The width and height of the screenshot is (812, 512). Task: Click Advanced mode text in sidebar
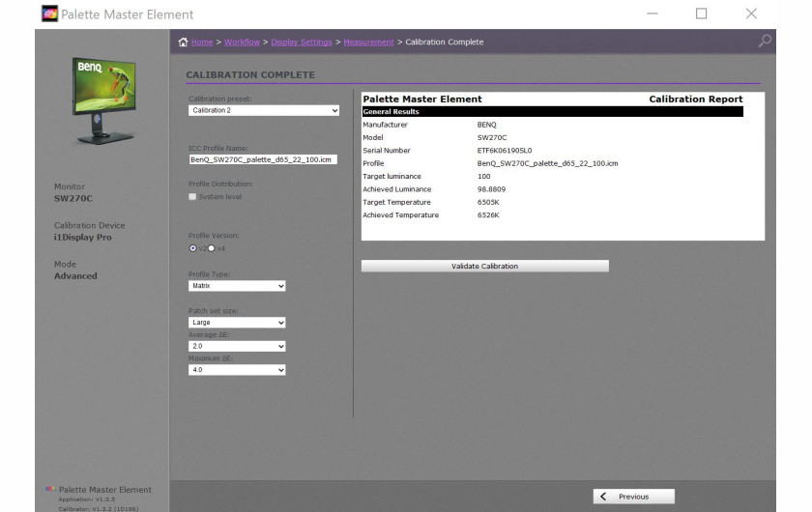[75, 276]
